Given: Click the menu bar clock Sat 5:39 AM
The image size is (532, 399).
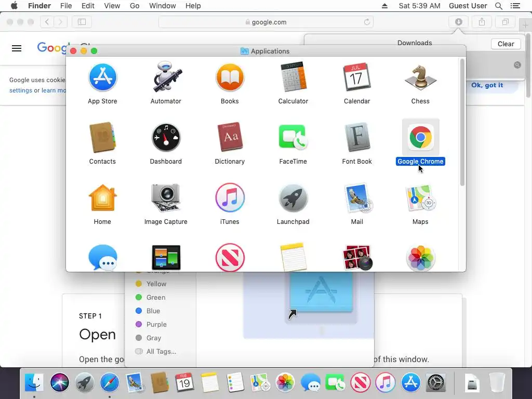Looking at the screenshot, I should pos(419,6).
